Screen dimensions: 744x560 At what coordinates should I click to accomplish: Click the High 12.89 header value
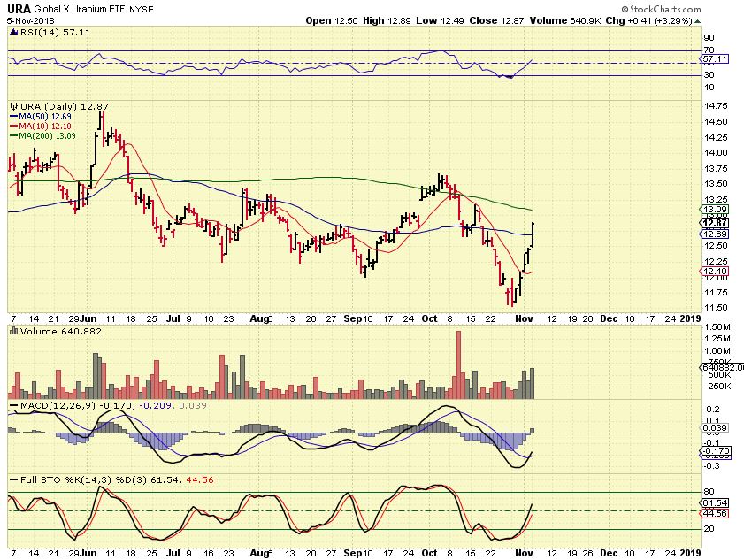[x=387, y=20]
